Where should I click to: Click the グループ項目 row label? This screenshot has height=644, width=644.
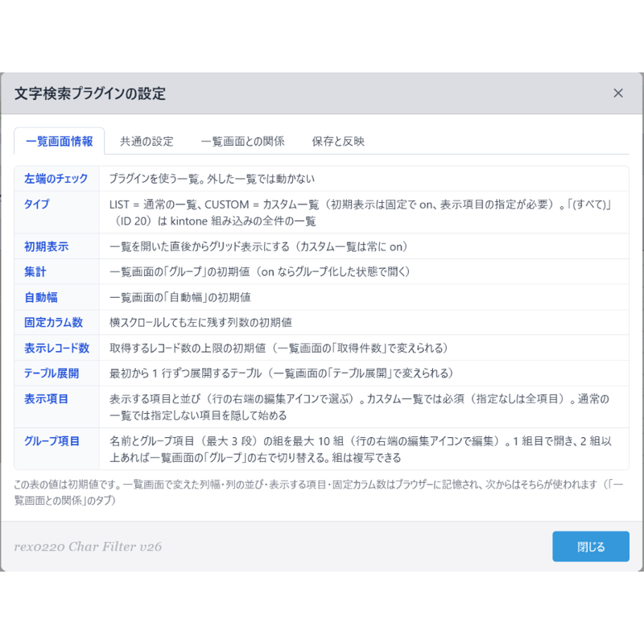click(52, 441)
